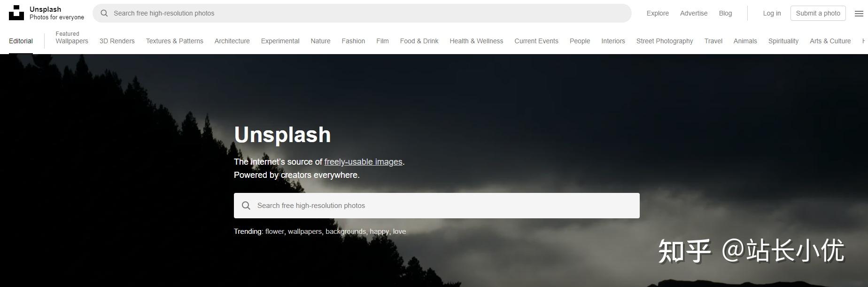868x287 pixels.
Task: Click the trending term backgrounds
Action: (x=346, y=231)
